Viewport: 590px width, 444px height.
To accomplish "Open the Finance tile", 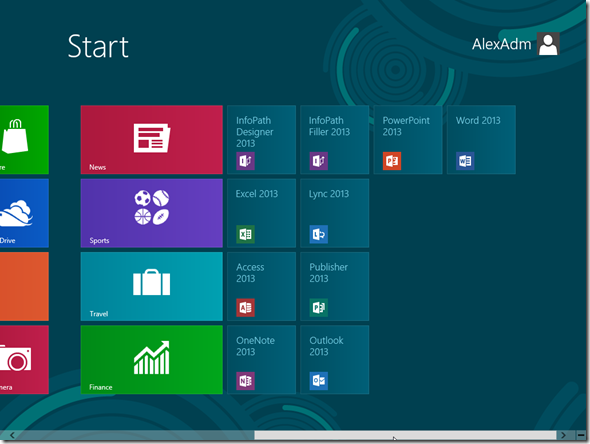I will pyautogui.click(x=152, y=360).
